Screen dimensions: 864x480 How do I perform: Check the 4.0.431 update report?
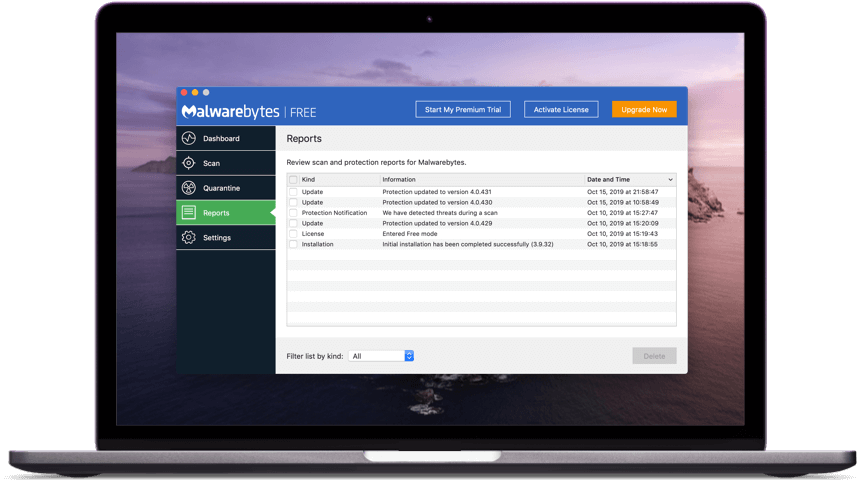click(x=293, y=192)
